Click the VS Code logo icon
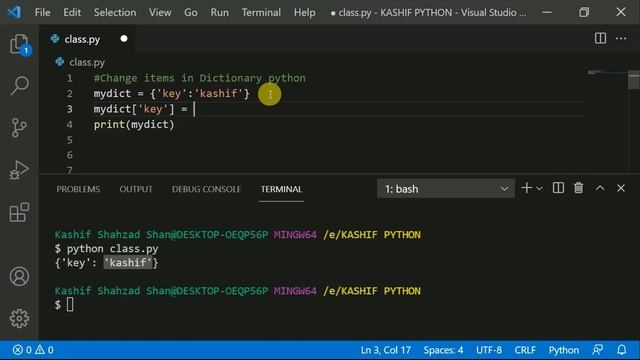 (14, 12)
